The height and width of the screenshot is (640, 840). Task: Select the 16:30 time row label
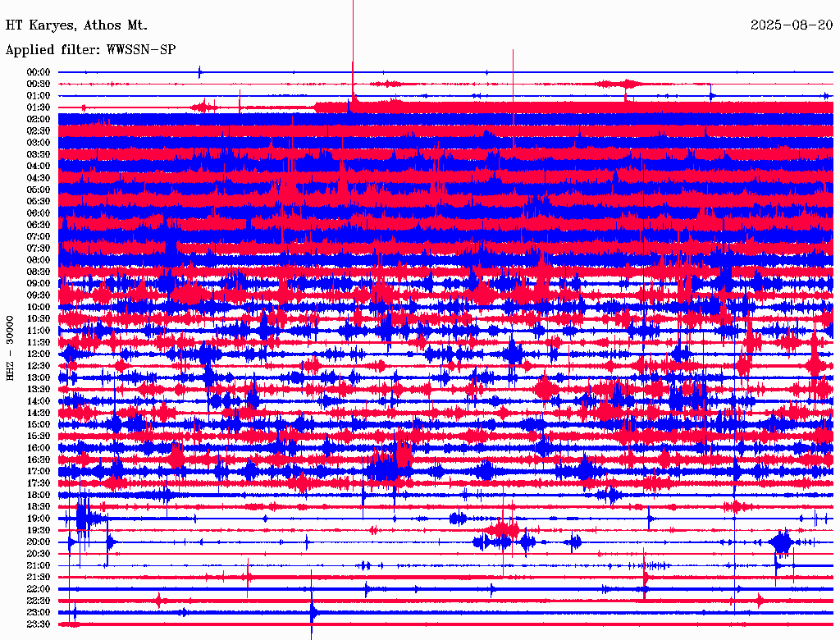pos(39,460)
